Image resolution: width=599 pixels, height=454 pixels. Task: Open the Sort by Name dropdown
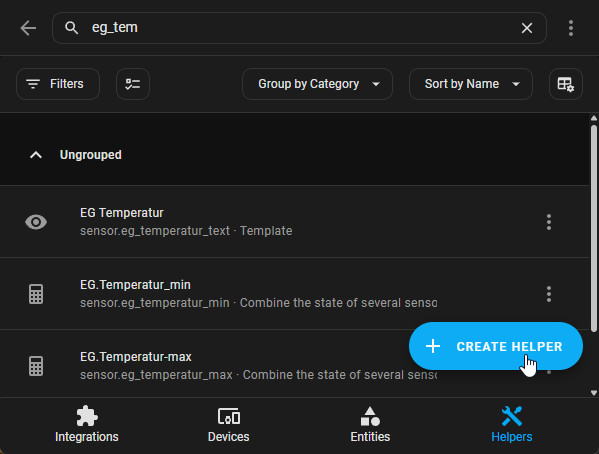click(x=471, y=84)
